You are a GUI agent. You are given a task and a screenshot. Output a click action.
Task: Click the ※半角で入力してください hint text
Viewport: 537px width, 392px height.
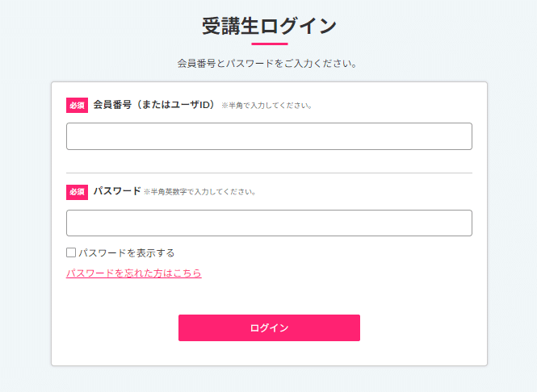coord(266,106)
